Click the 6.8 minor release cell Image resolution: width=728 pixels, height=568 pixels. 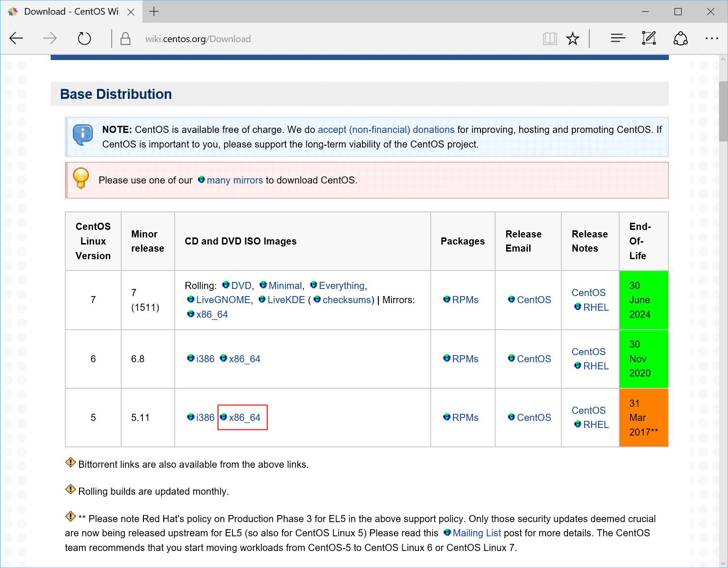coord(148,359)
